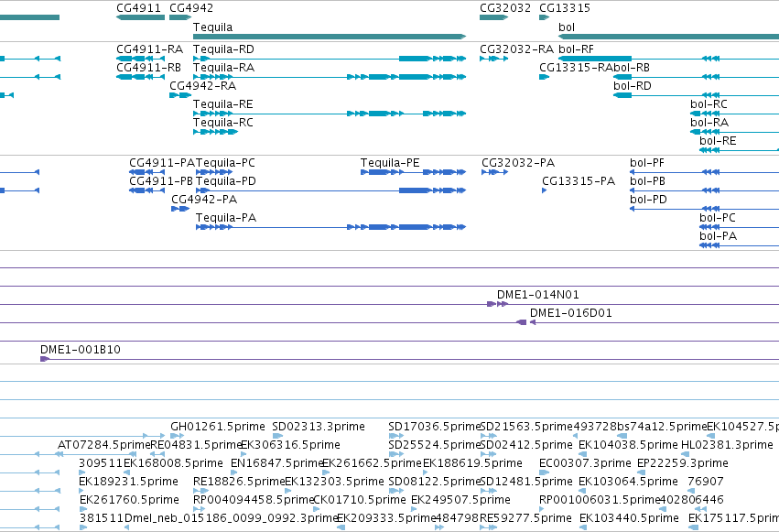The height and width of the screenshot is (532, 779).
Task: Click EST EK168008.5prime
Action: tap(173, 463)
